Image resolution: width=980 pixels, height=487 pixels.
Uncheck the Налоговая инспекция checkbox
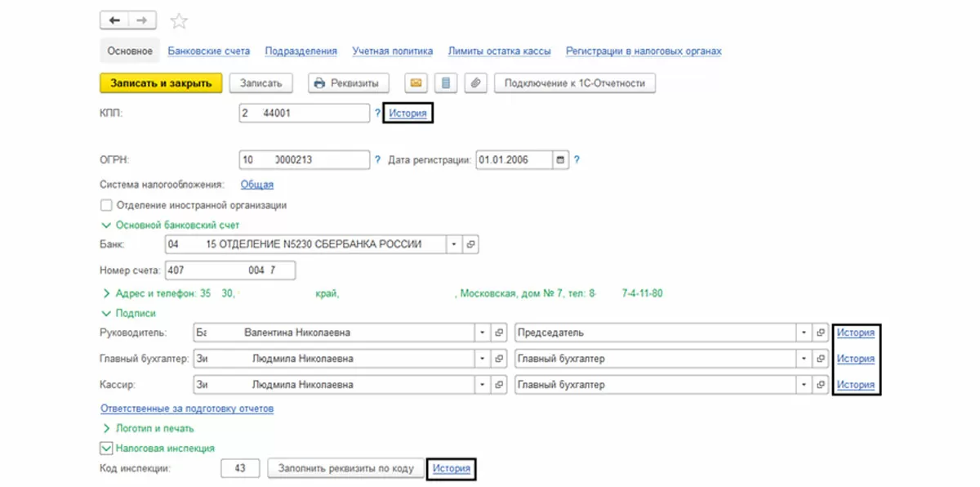point(106,448)
